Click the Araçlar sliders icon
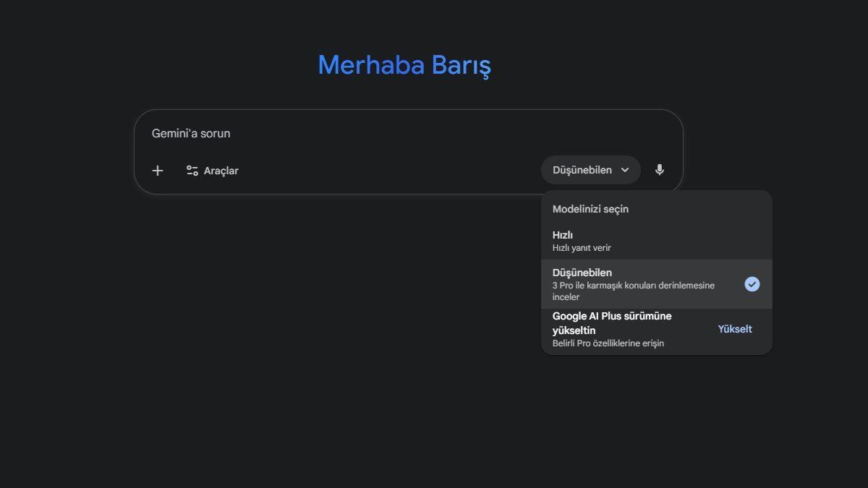Image resolution: width=868 pixels, height=488 pixels. 192,171
